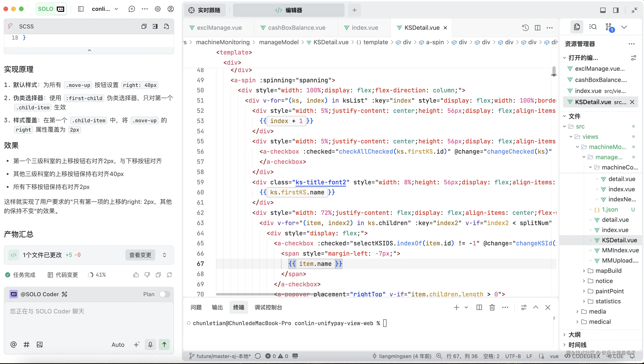
Task: Click the 实时跟随 live follow button
Action: 205,10
